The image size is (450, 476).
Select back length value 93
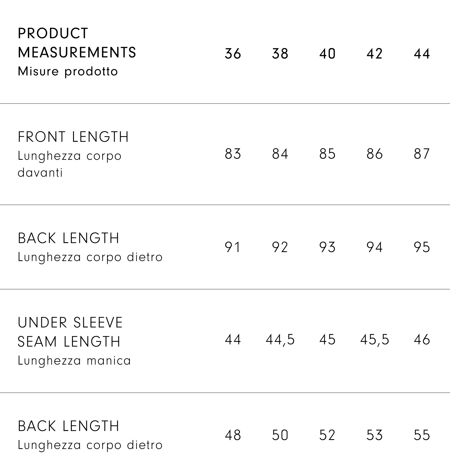coord(327,247)
